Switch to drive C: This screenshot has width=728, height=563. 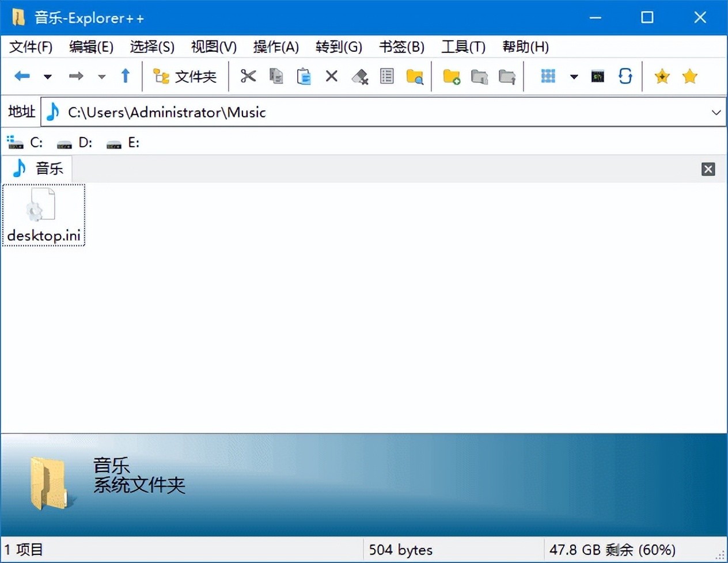(x=25, y=142)
